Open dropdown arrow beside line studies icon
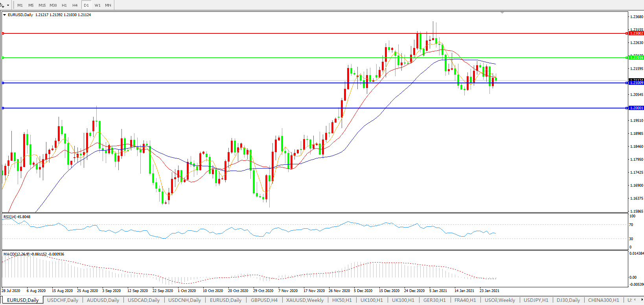This screenshot has height=305, width=644. (8, 6)
